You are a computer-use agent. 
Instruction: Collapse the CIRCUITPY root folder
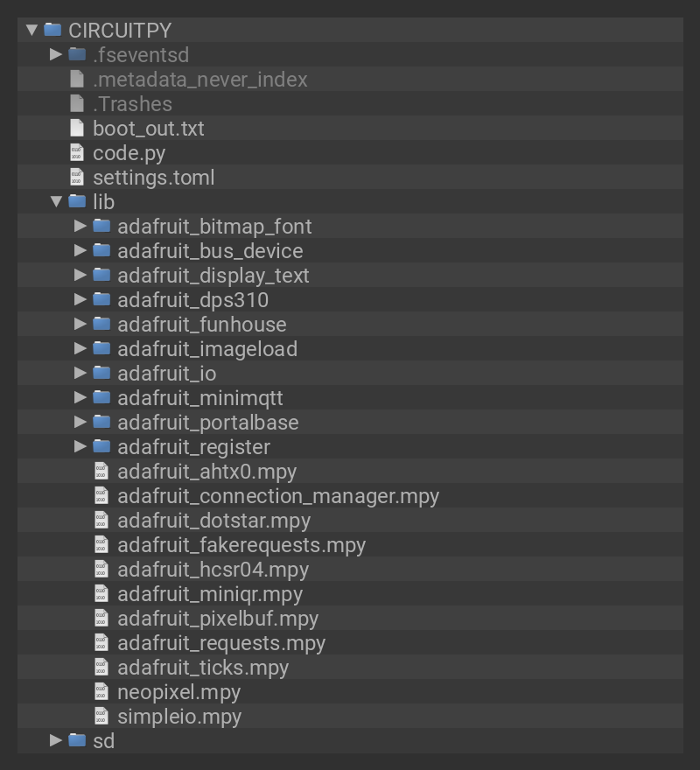coord(32,30)
